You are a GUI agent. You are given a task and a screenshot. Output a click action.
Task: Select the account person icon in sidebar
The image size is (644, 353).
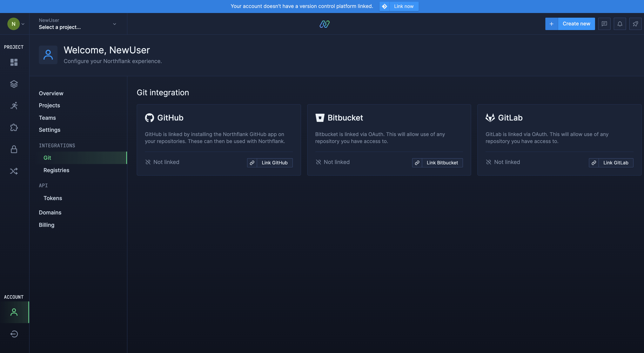click(14, 312)
